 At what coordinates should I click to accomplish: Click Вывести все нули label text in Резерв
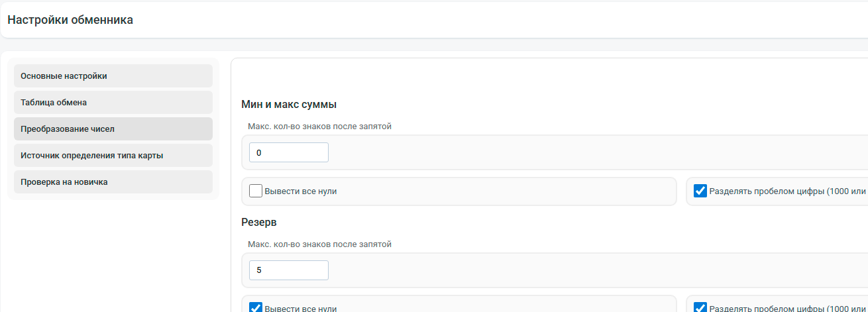pos(301,308)
